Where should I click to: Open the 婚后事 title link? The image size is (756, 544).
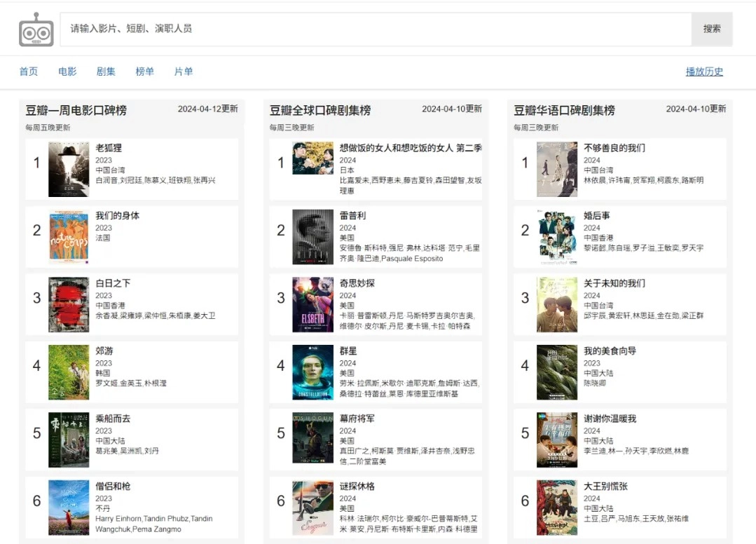(x=597, y=216)
